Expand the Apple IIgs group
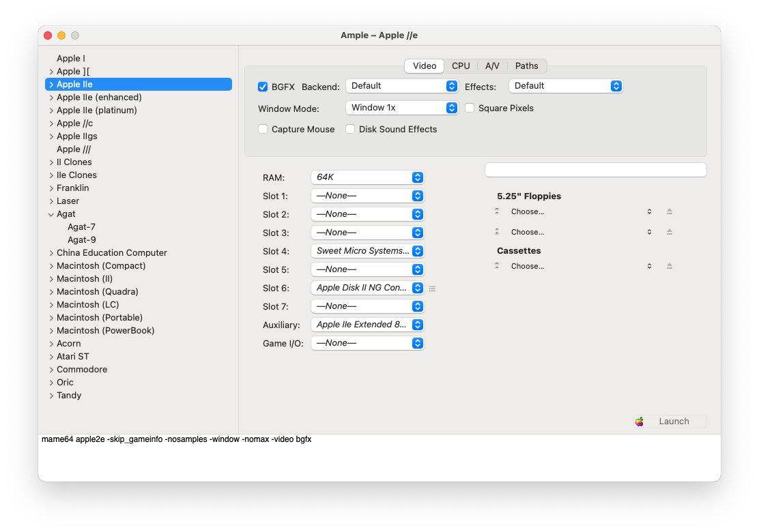 coord(51,136)
